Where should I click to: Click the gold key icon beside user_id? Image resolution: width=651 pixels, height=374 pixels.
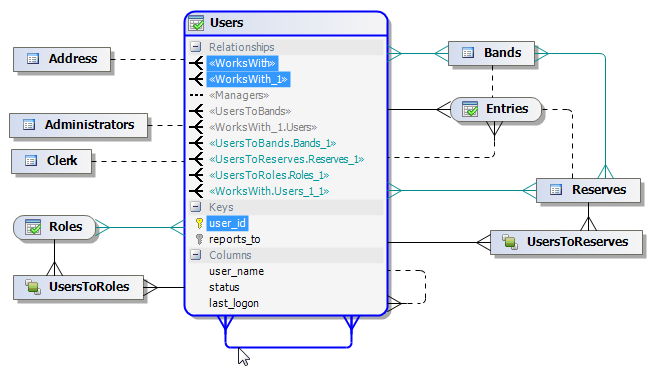click(x=199, y=223)
